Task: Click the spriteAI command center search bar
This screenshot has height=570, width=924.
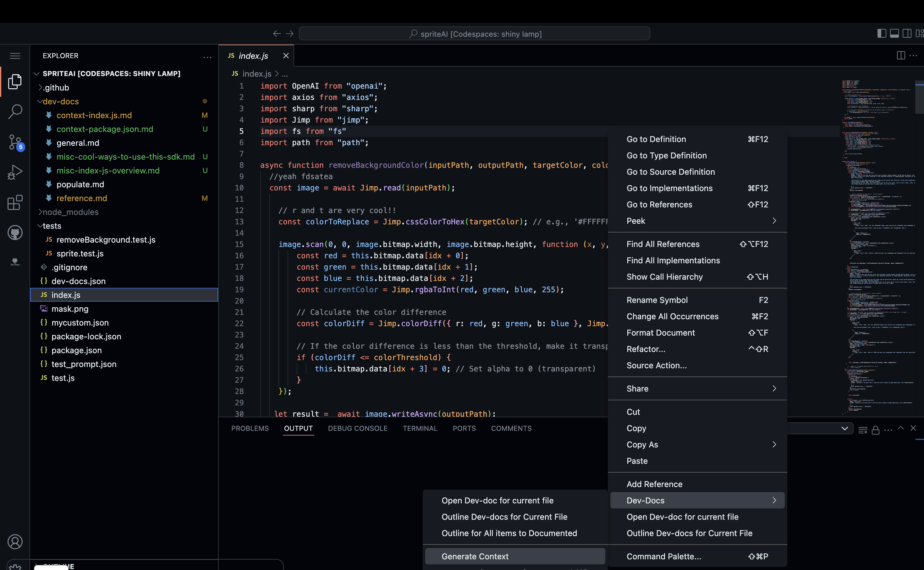Action: click(474, 34)
